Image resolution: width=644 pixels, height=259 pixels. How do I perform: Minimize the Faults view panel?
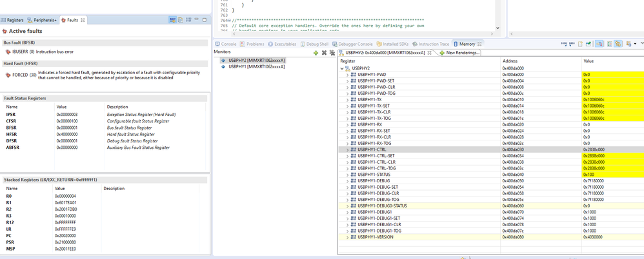click(197, 19)
